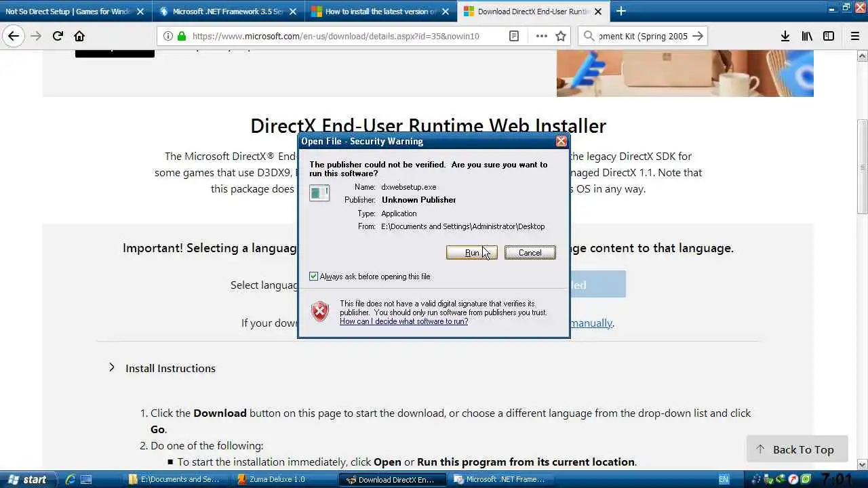Click the application file icon in the dialog

[319, 193]
